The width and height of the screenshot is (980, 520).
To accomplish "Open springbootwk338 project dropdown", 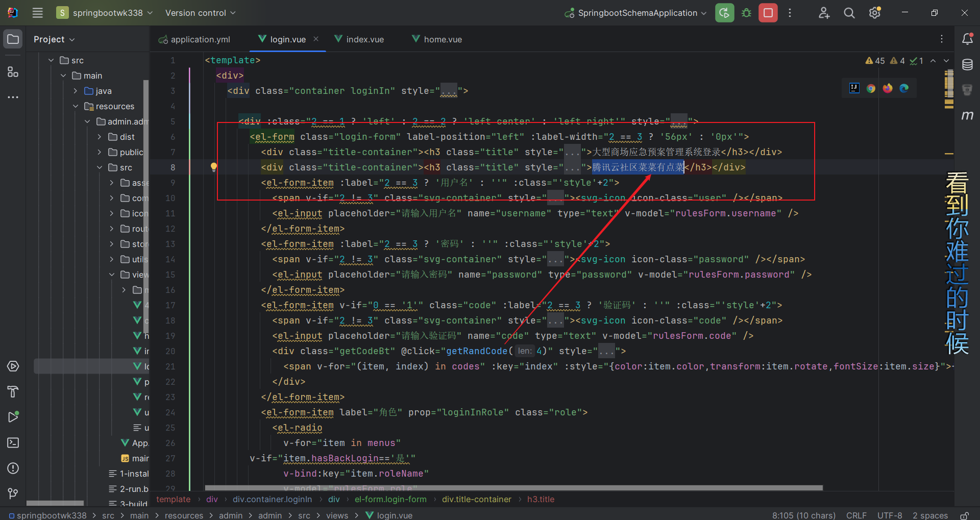I will 105,13.
